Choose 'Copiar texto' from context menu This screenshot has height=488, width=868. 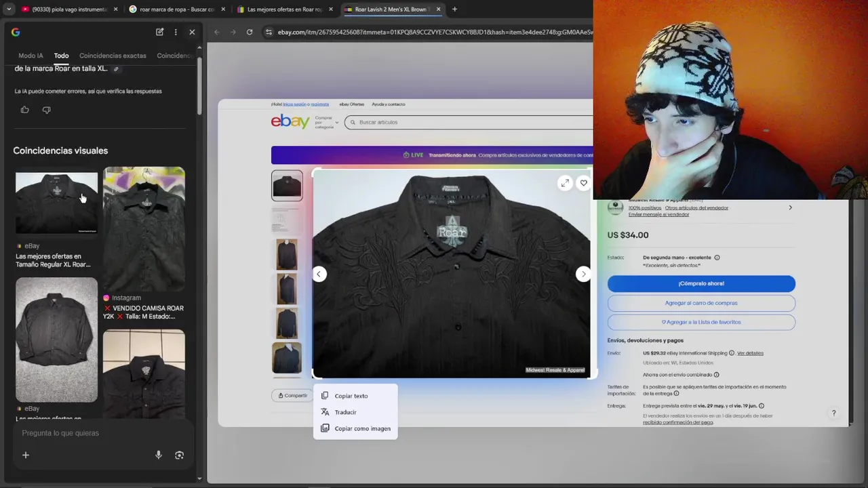pyautogui.click(x=355, y=396)
